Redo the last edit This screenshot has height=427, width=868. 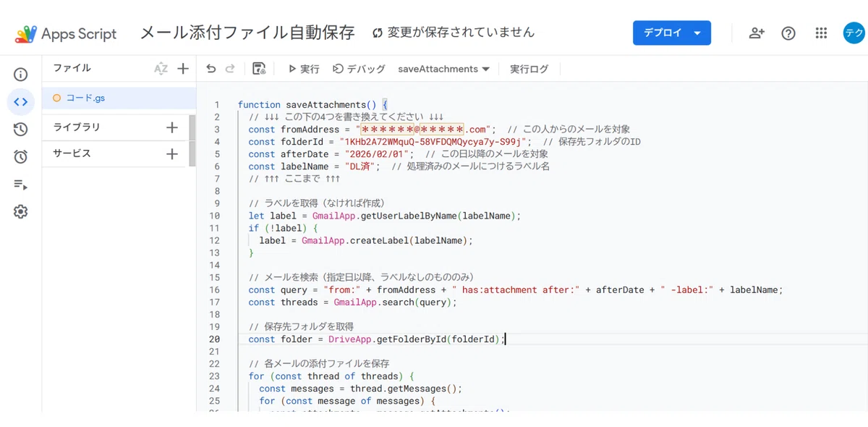point(230,69)
